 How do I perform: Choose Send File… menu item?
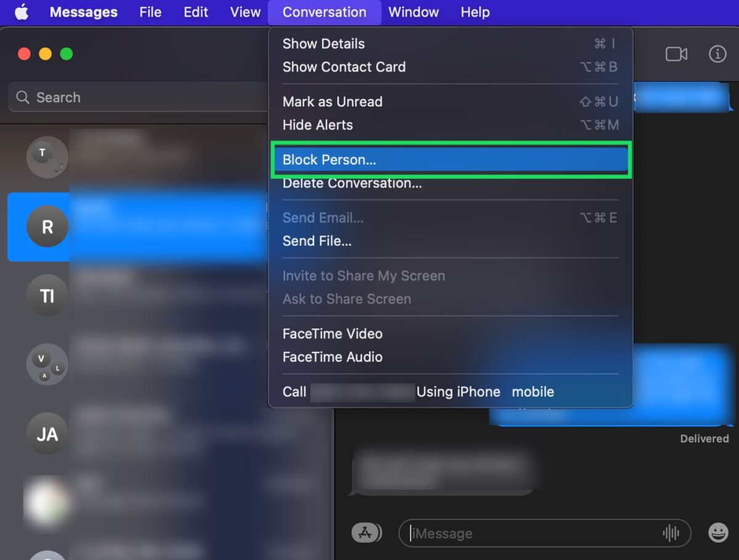(x=451, y=241)
